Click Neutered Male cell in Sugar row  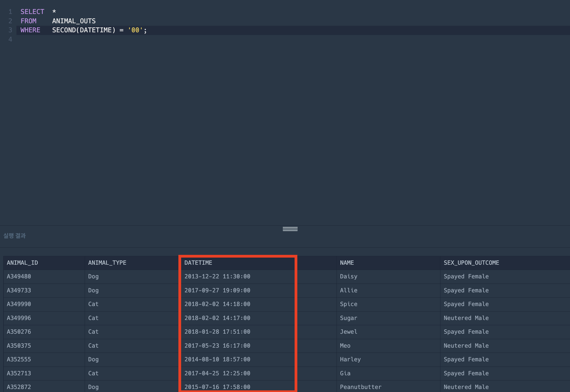pos(466,318)
